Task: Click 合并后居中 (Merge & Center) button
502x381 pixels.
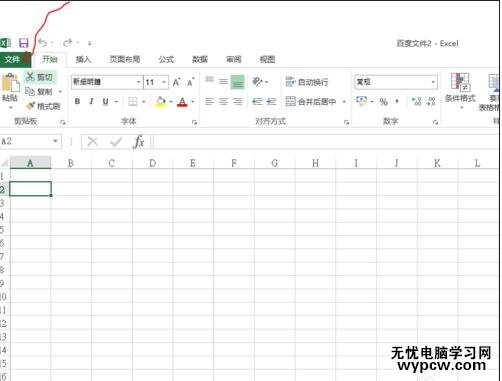Action: tap(311, 102)
